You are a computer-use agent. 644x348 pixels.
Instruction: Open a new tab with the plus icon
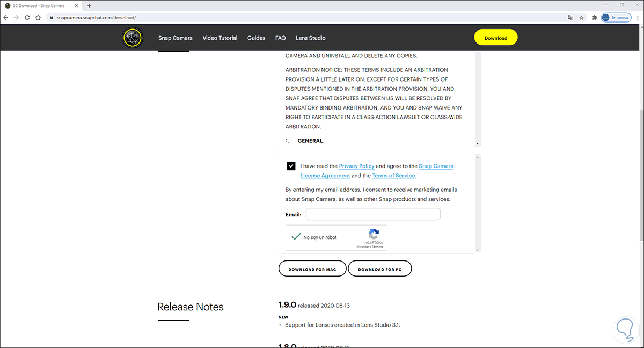[89, 5]
